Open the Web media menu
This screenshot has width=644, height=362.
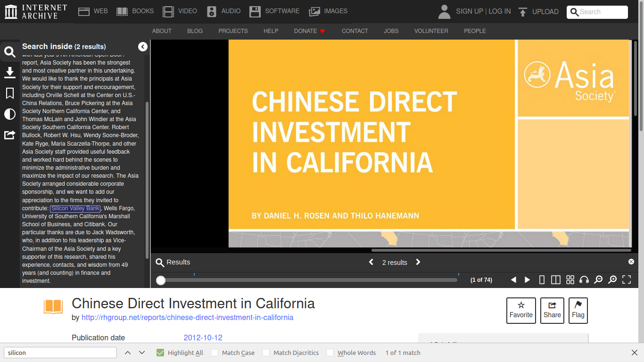tap(93, 11)
